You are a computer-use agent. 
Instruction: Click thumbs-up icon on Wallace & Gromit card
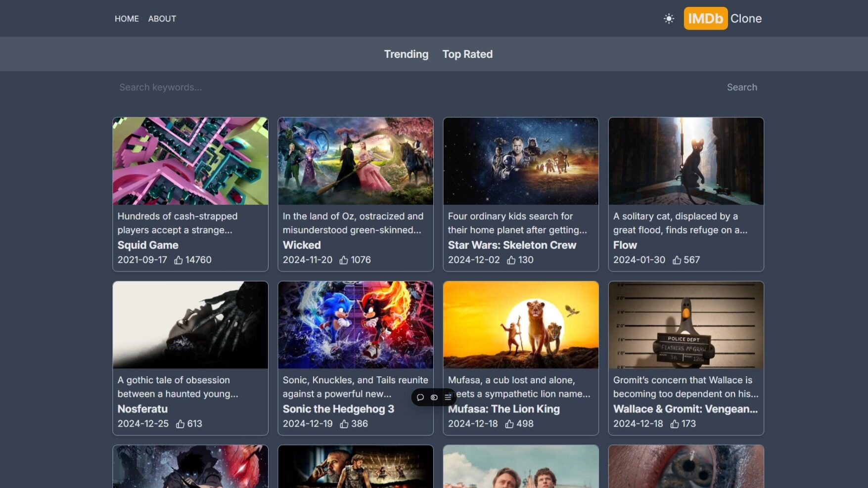(674, 424)
